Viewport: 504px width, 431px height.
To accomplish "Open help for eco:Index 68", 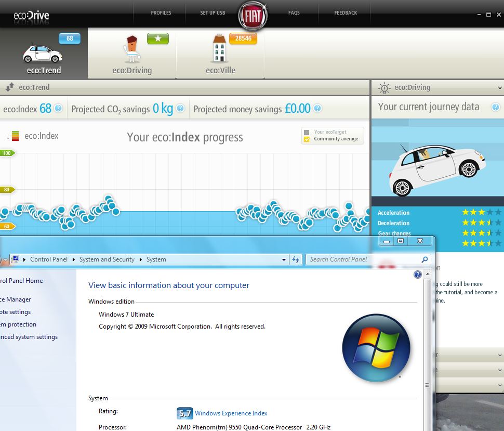I will point(58,108).
